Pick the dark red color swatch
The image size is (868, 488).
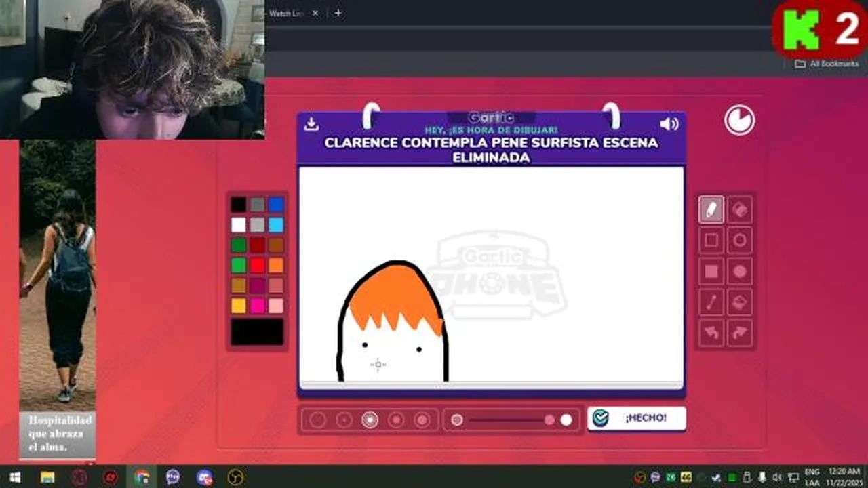point(257,245)
